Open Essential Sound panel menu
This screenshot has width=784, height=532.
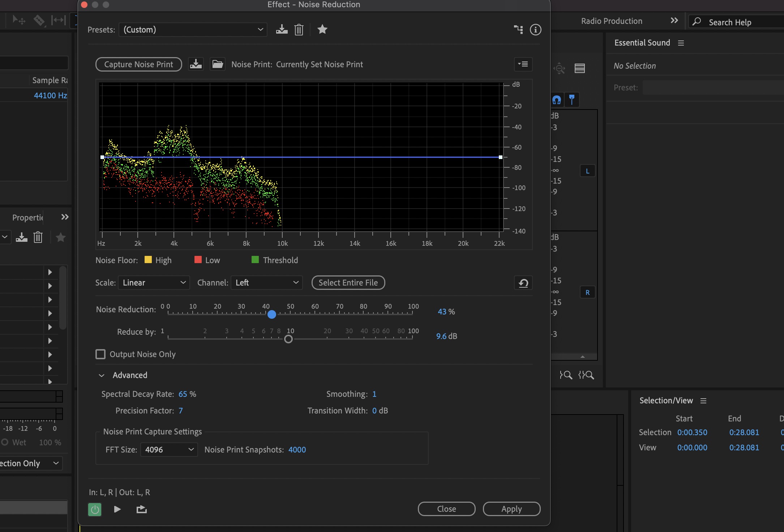tap(681, 43)
